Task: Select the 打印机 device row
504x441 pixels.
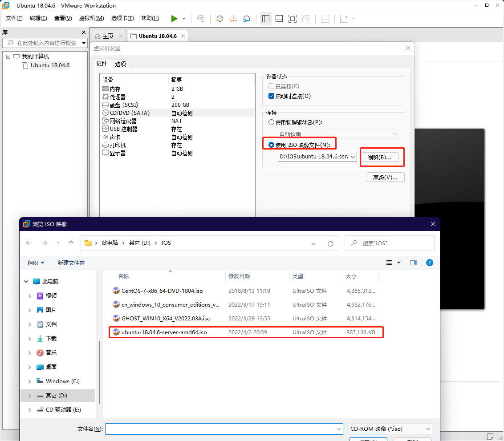Action: (x=178, y=145)
